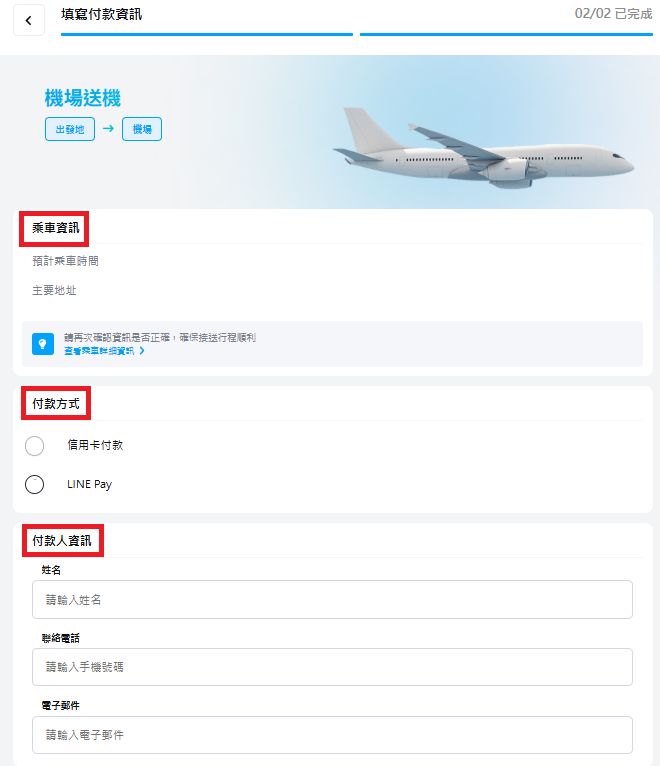Open 查看乘車詳細資訊 link
This screenshot has width=660, height=766.
click(x=99, y=351)
